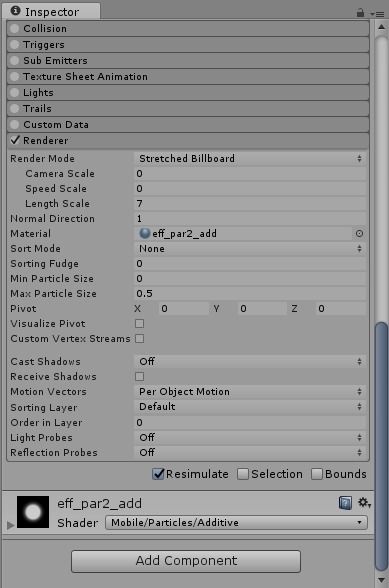Click the Length Scale value field

point(250,204)
